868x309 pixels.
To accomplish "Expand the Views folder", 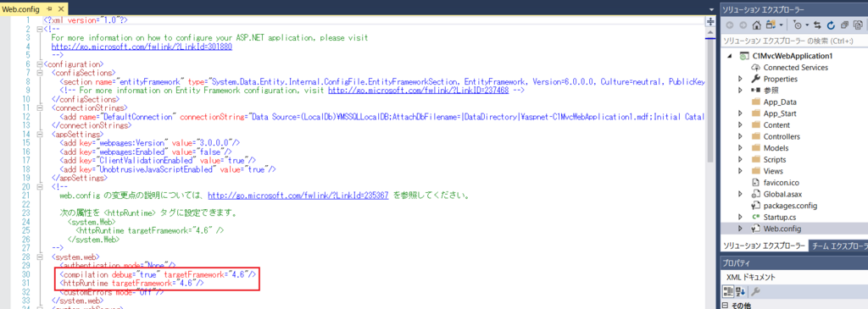I will [x=740, y=171].
